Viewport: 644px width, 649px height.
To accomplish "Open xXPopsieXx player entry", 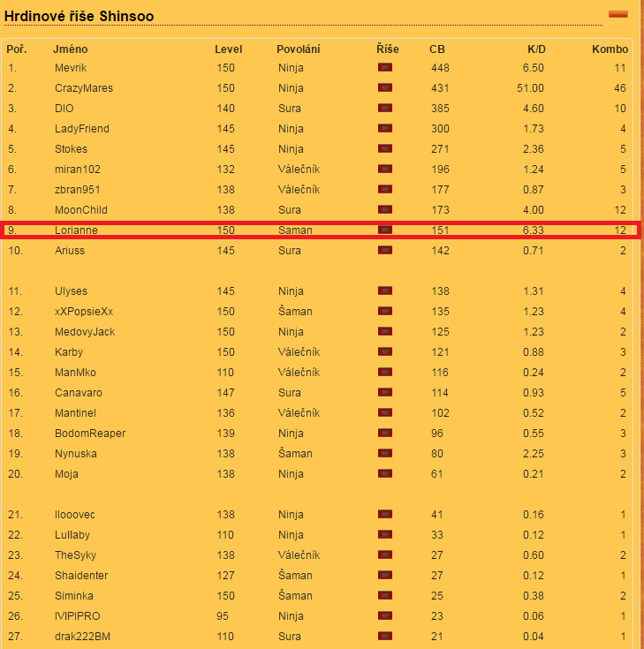I will (83, 312).
